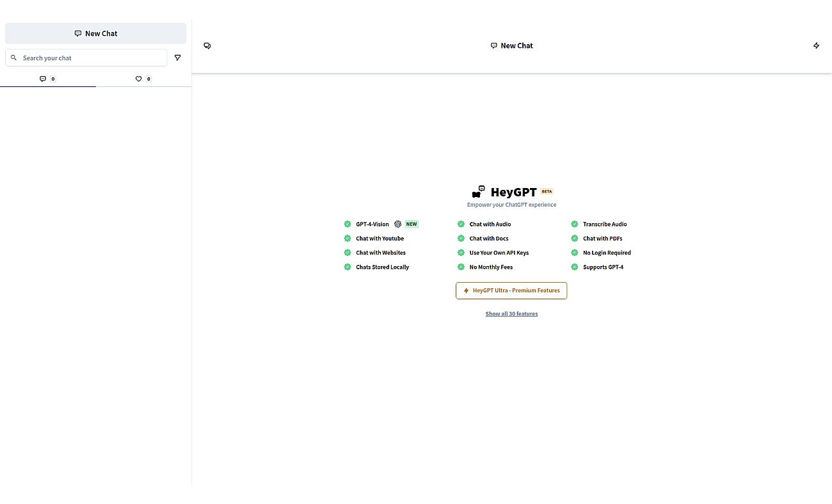
Task: Click the Show all 30 features link
Action: tap(511, 313)
